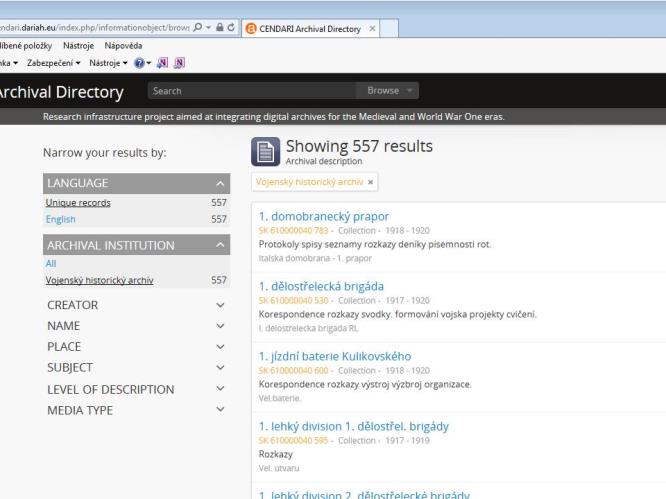Open the Nástroje menu
The image size is (666, 499).
point(74,46)
